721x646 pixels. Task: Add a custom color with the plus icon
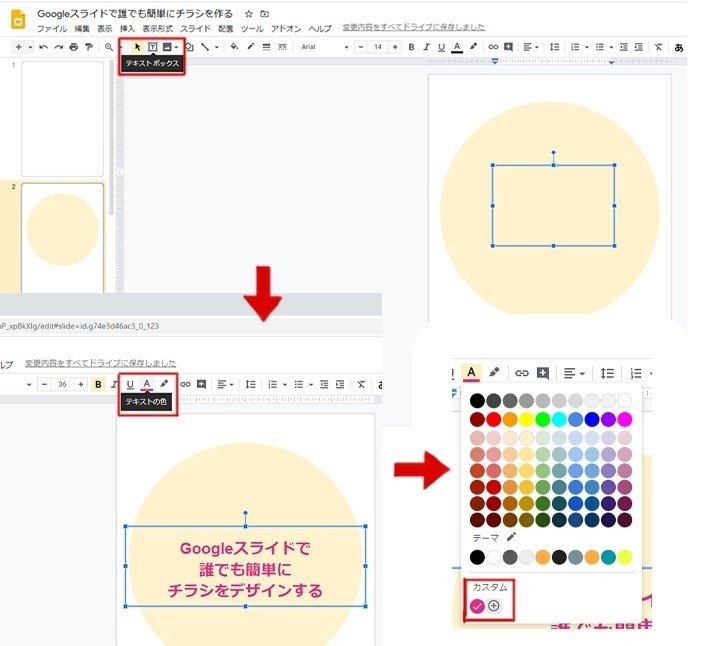493,606
